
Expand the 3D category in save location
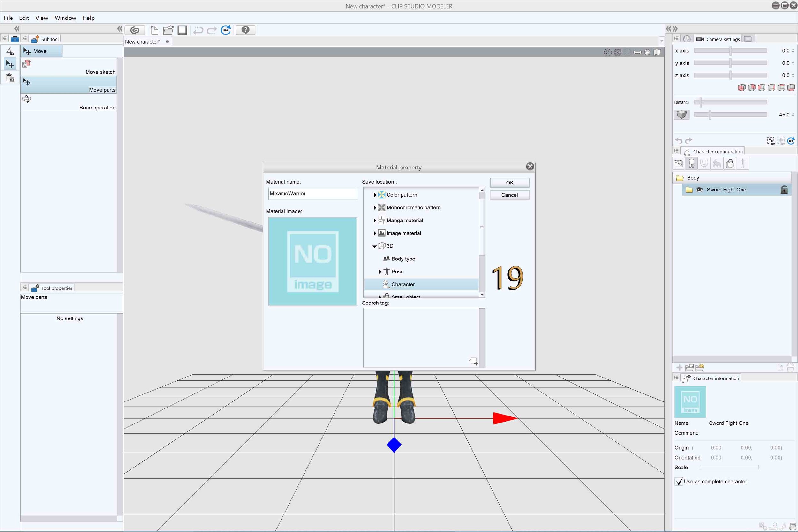pos(374,246)
